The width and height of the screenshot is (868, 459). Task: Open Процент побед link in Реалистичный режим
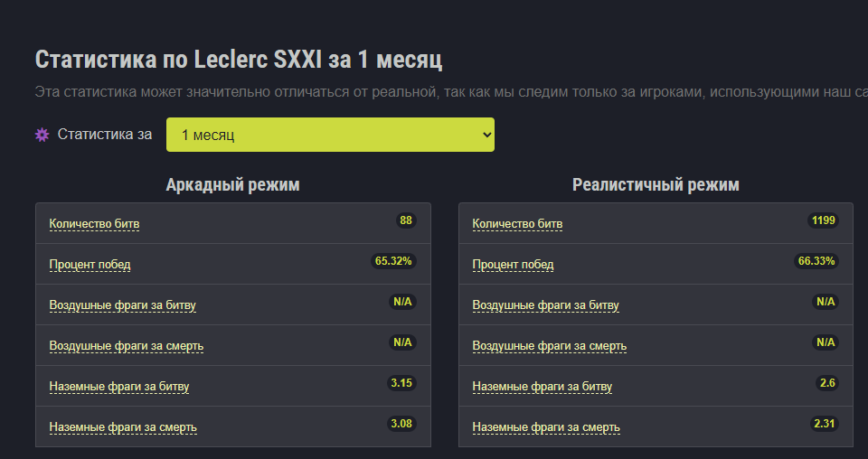513,265
